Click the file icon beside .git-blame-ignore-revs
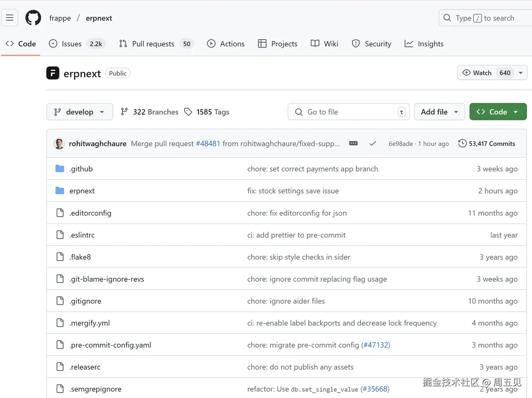This screenshot has height=398, width=532. point(60,279)
